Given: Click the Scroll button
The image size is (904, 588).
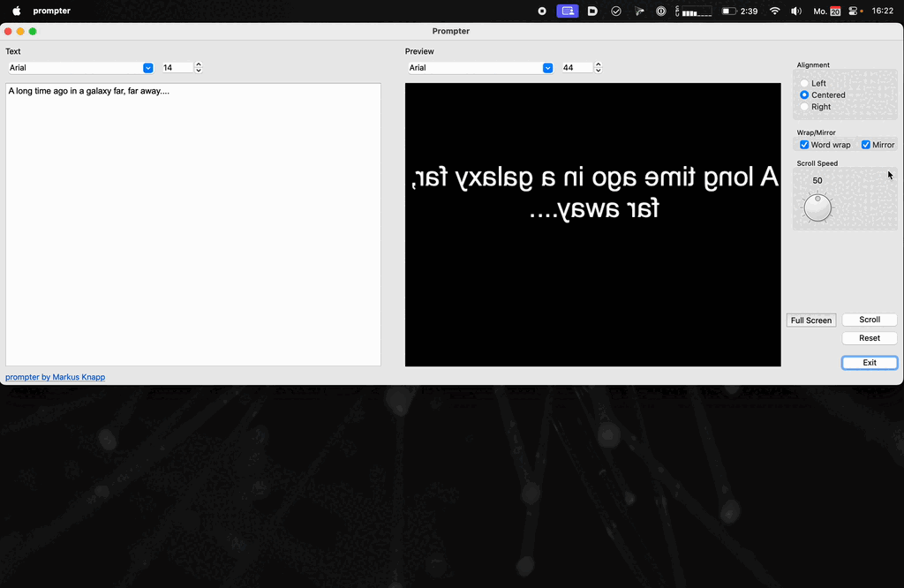Looking at the screenshot, I should click(870, 320).
